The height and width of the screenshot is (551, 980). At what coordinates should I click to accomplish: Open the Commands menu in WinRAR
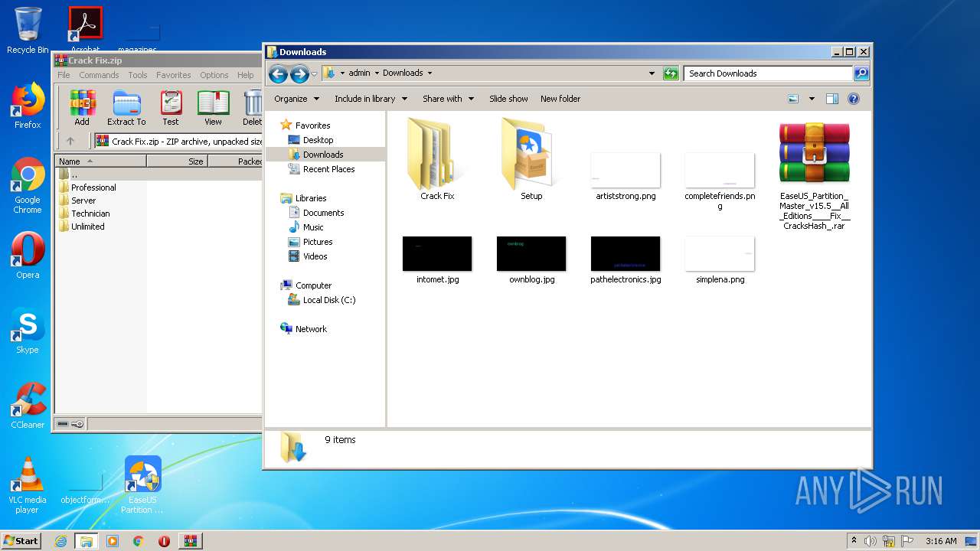click(x=99, y=75)
